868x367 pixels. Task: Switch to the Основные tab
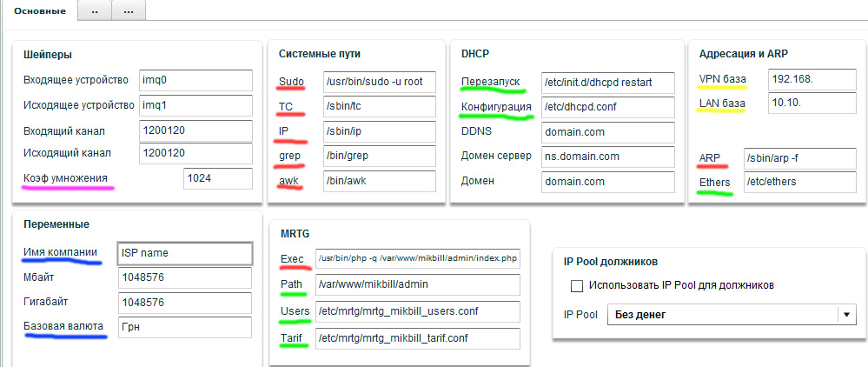click(38, 10)
